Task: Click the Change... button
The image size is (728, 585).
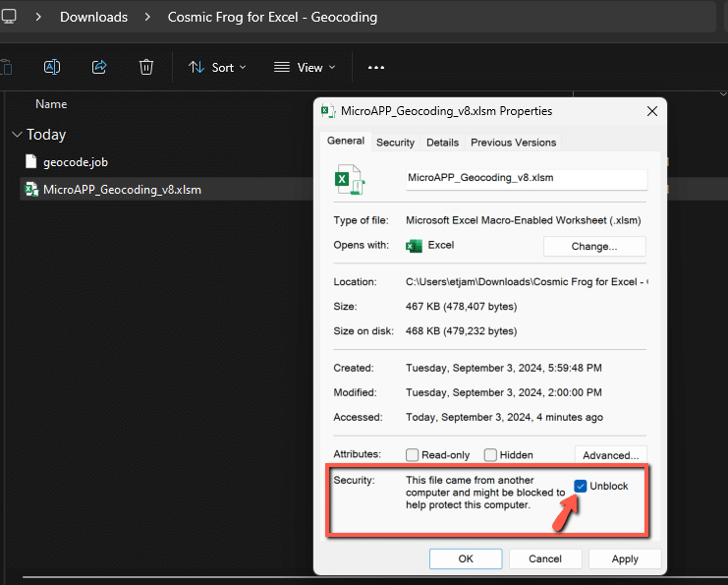Action: (x=594, y=246)
